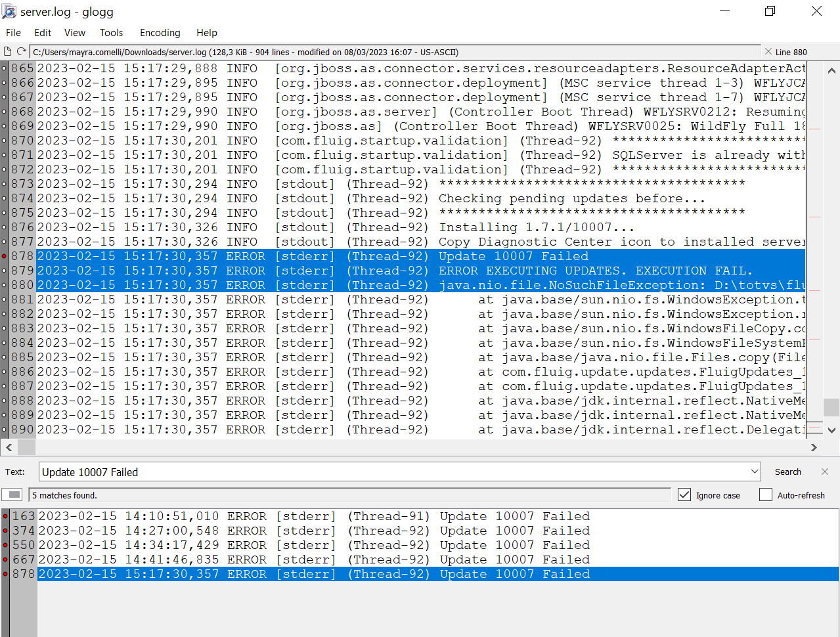Select line 871 'SQLServer is already'
Screen dimensions: 840x637
coord(420,155)
